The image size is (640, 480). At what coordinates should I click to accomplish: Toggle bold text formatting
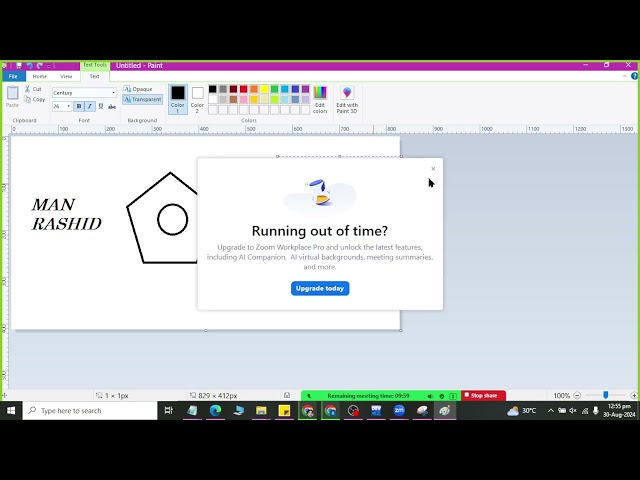[x=79, y=106]
